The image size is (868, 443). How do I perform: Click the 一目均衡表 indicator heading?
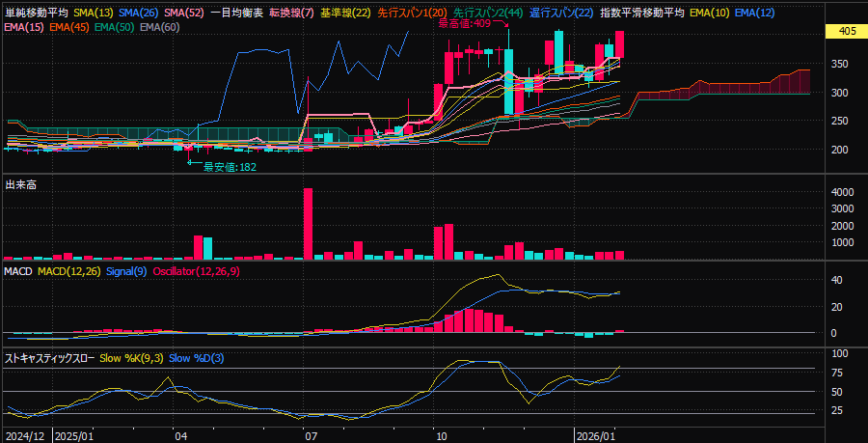pyautogui.click(x=236, y=13)
